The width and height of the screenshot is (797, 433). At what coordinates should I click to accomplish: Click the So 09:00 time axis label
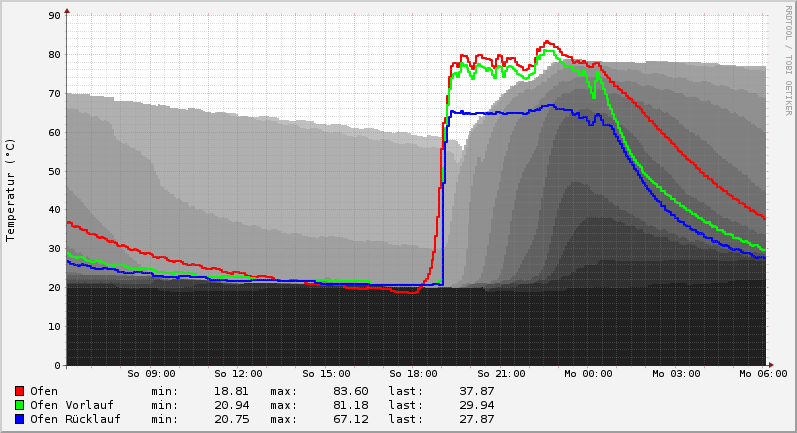(x=151, y=374)
